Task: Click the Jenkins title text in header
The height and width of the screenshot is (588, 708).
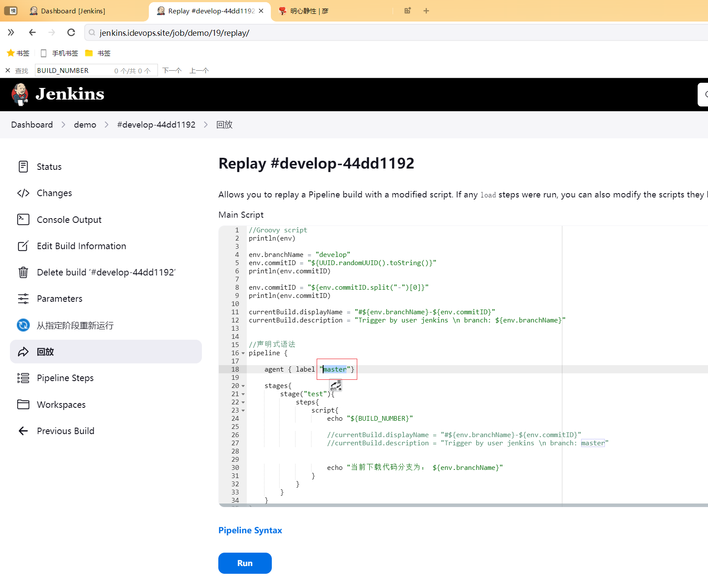Action: point(70,94)
